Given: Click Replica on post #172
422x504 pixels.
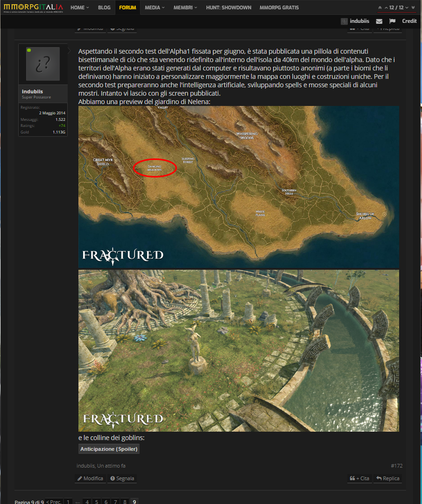Looking at the screenshot, I should point(387,478).
